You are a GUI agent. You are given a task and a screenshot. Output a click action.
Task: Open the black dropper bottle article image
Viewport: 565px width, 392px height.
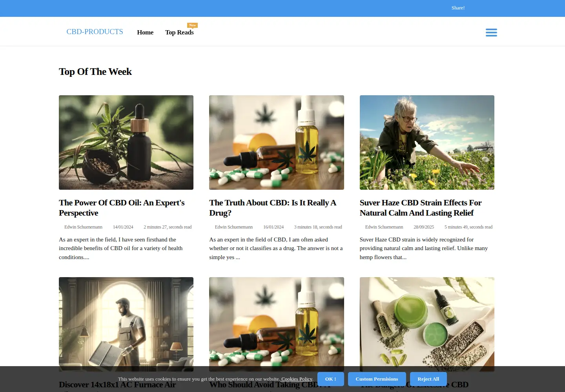click(x=126, y=142)
